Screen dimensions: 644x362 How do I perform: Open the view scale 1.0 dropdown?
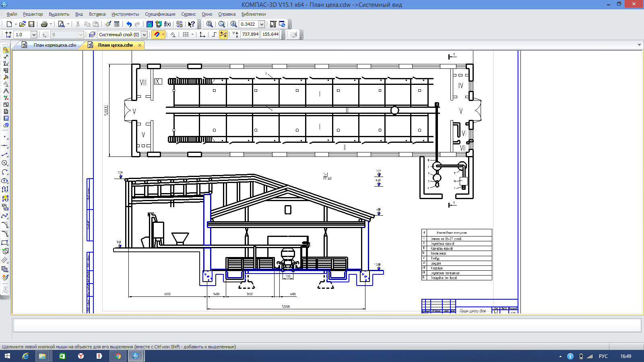pos(34,35)
